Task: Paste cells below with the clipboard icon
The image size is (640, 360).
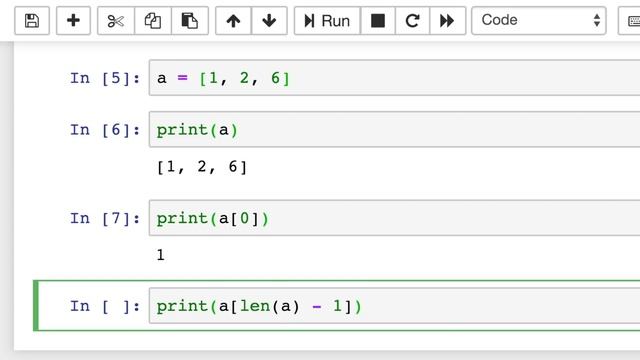Action: coord(190,21)
